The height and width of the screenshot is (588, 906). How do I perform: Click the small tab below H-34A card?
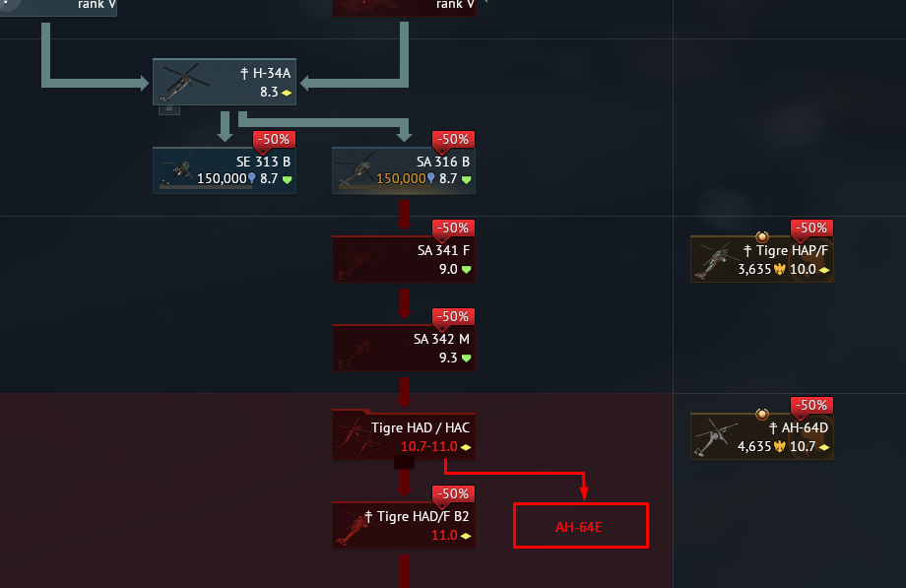(x=169, y=109)
